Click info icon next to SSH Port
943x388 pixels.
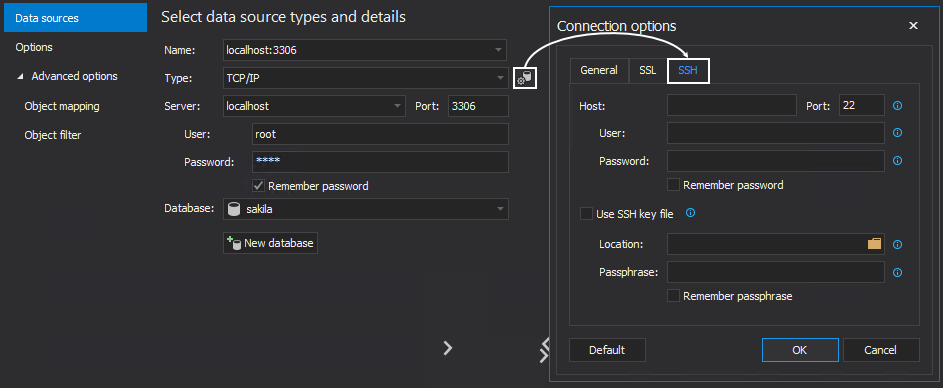coord(897,105)
